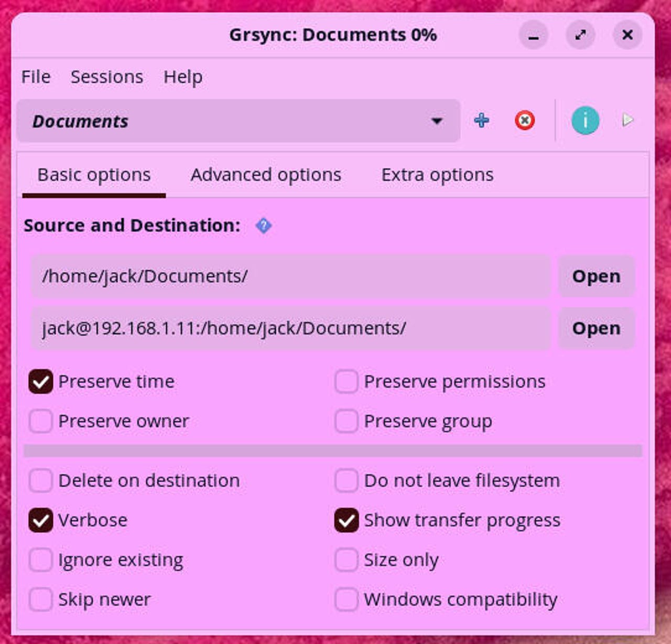
Task: Minimize the Grsync window
Action: (x=533, y=36)
